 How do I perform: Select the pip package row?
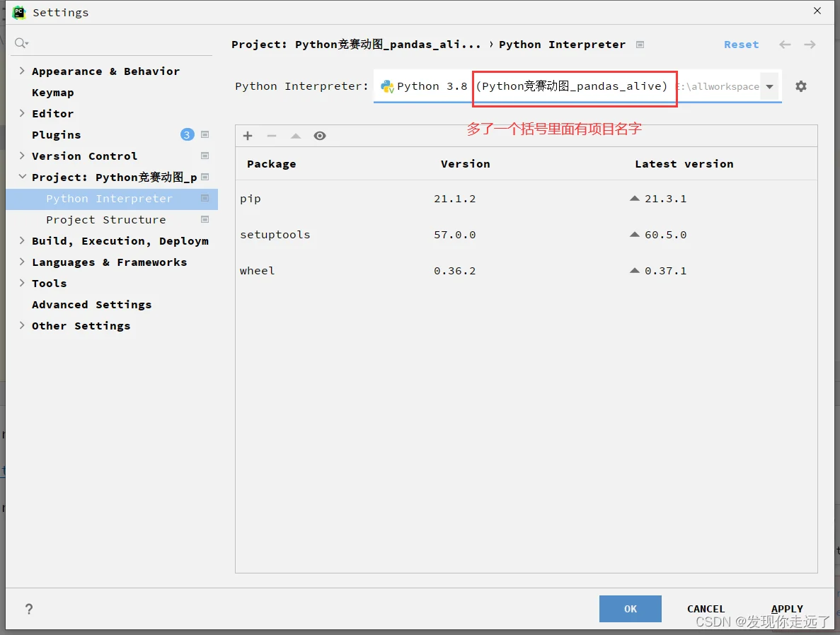coord(526,199)
